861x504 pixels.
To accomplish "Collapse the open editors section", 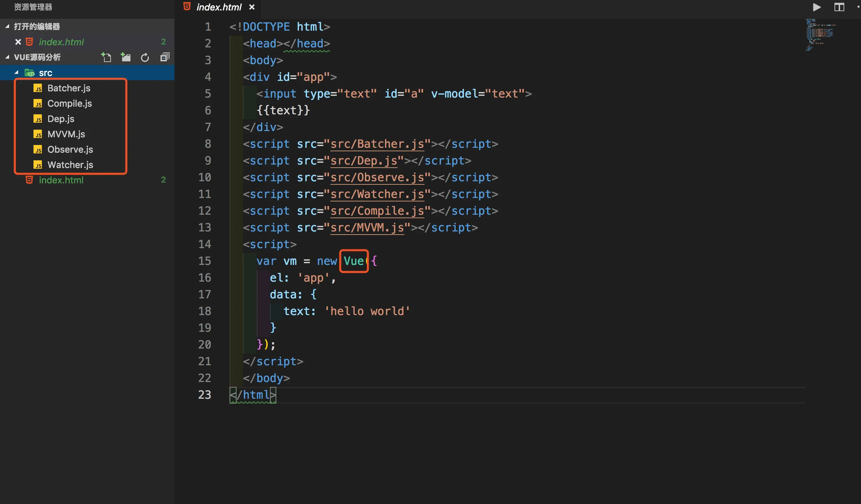I will click(x=7, y=26).
